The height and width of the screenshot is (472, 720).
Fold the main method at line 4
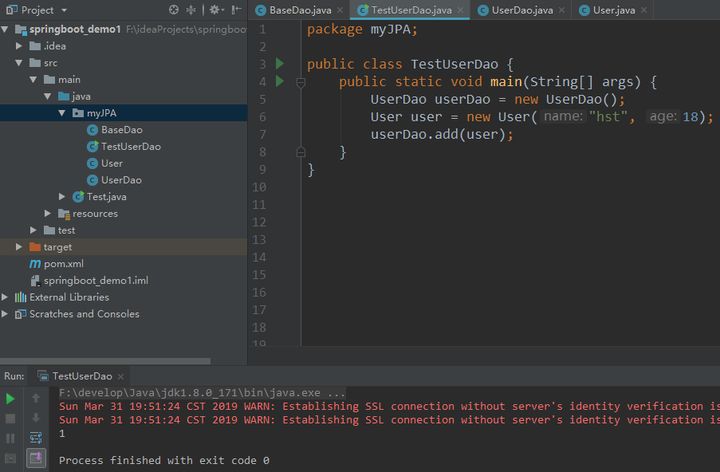click(x=301, y=83)
